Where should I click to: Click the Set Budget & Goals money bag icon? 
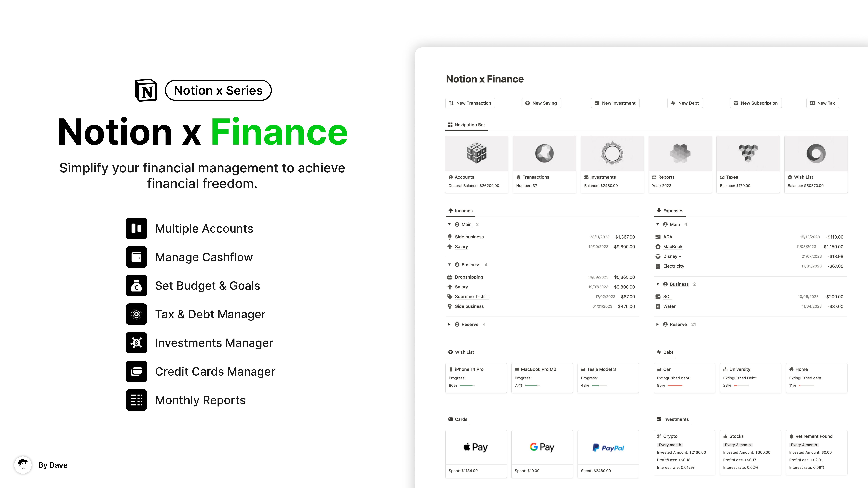pyautogui.click(x=136, y=286)
